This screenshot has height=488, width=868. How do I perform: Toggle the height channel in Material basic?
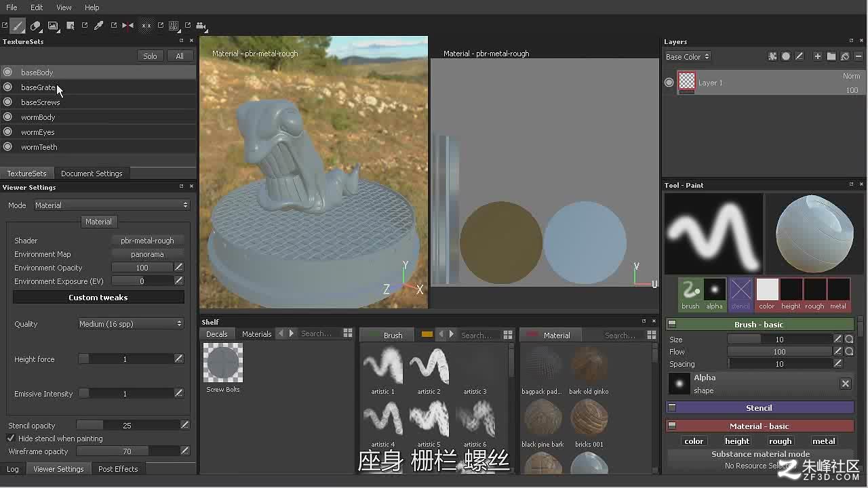[737, 441]
